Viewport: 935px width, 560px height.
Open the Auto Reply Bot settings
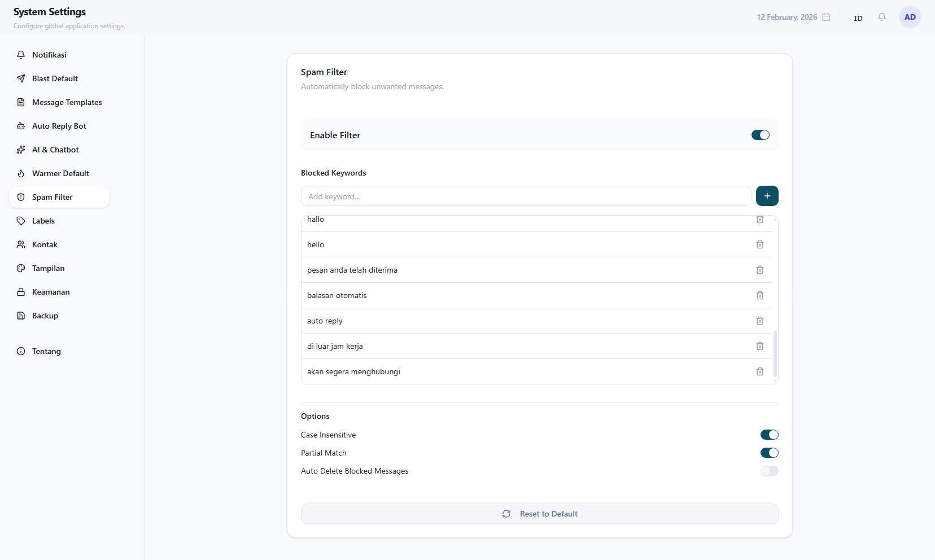click(x=59, y=126)
